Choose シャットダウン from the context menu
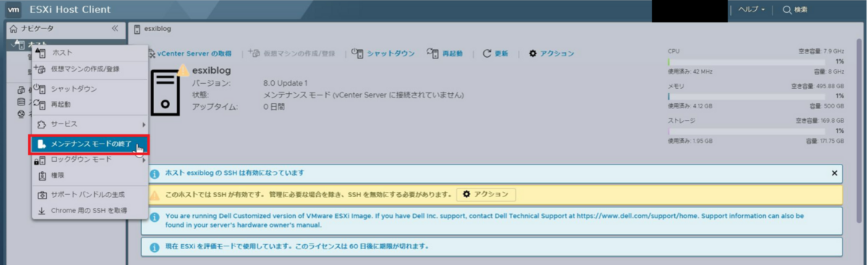868x265 pixels. pyautogui.click(x=90, y=89)
